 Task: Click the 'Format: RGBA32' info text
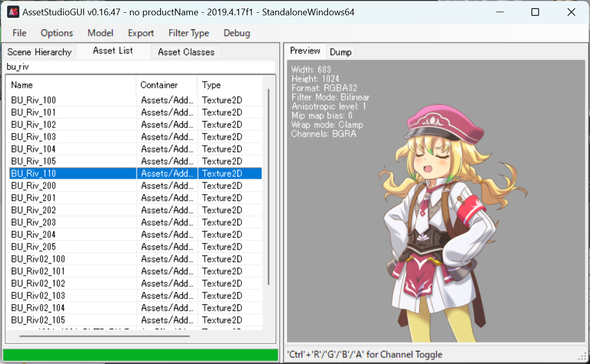pos(324,88)
